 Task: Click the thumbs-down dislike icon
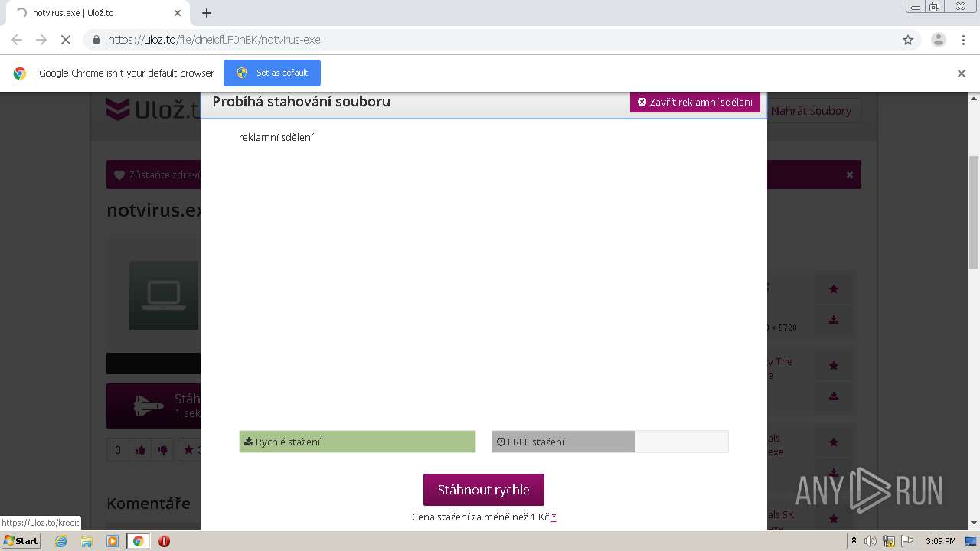162,450
